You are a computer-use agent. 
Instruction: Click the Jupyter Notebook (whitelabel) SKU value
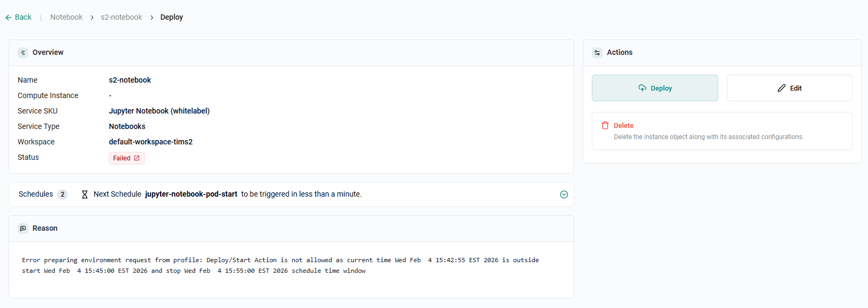[159, 111]
